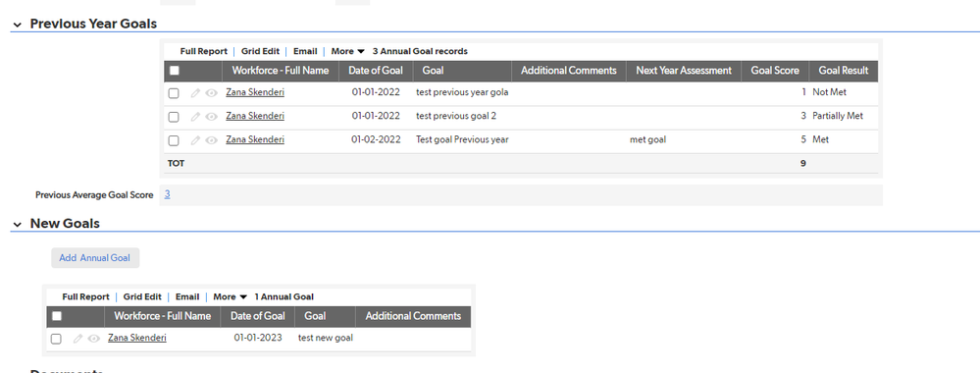Select date 01-01-2023 cell
Screen dimensions: 980x373
pyautogui.click(x=258, y=338)
